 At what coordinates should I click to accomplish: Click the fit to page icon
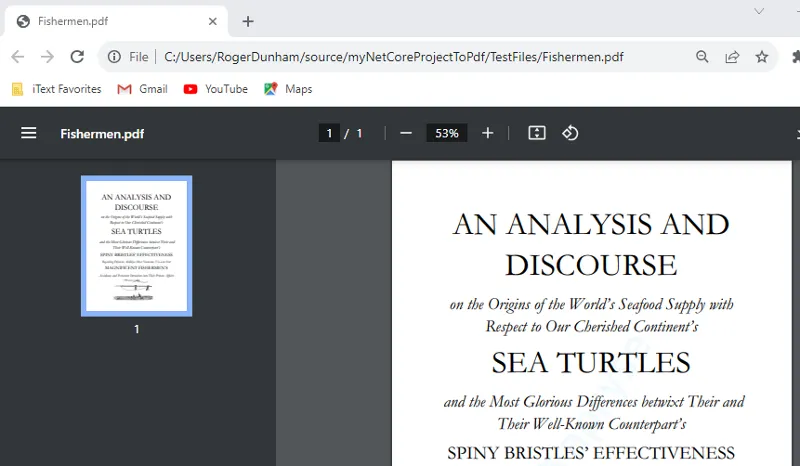coord(537,133)
